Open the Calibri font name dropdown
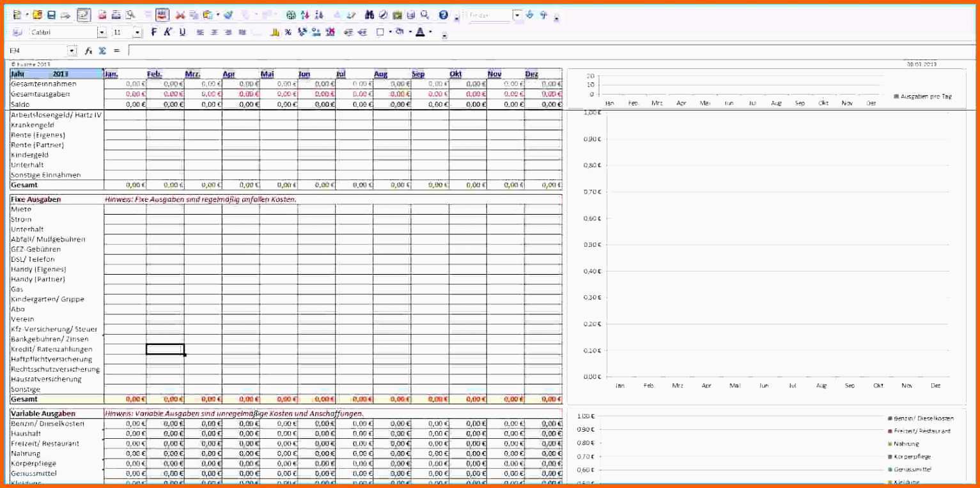The image size is (980, 488). pyautogui.click(x=102, y=32)
